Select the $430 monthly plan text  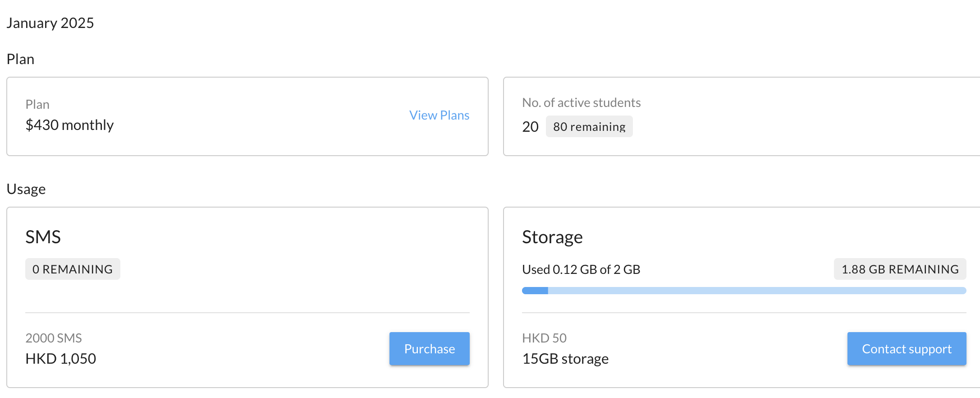(x=69, y=125)
